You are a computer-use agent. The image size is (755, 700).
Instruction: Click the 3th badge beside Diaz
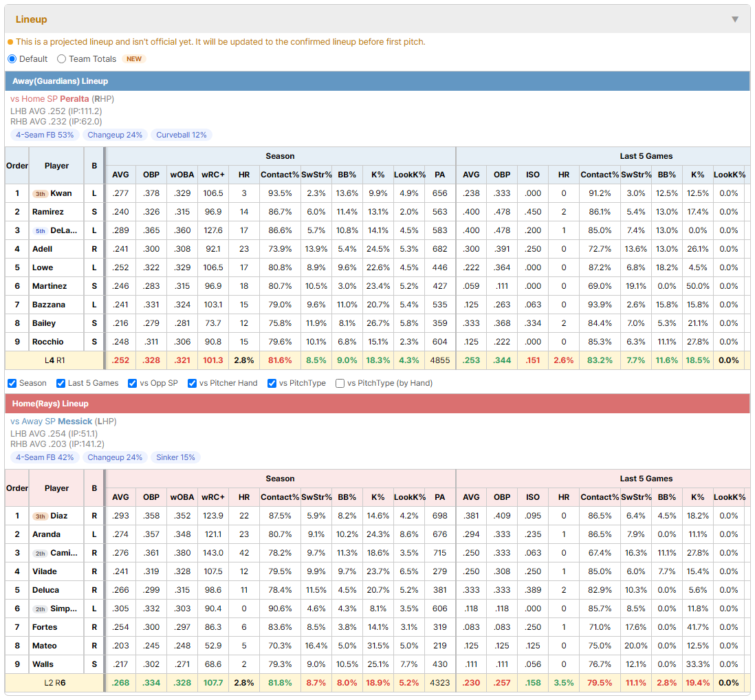(x=40, y=516)
